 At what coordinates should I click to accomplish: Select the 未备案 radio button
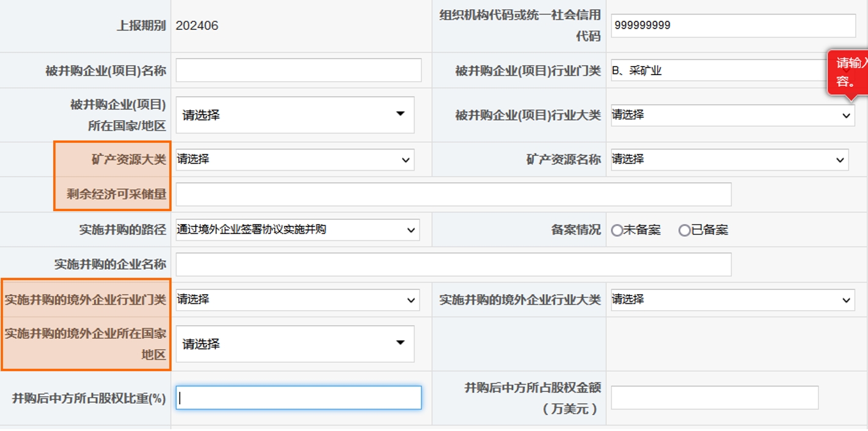pyautogui.click(x=617, y=231)
